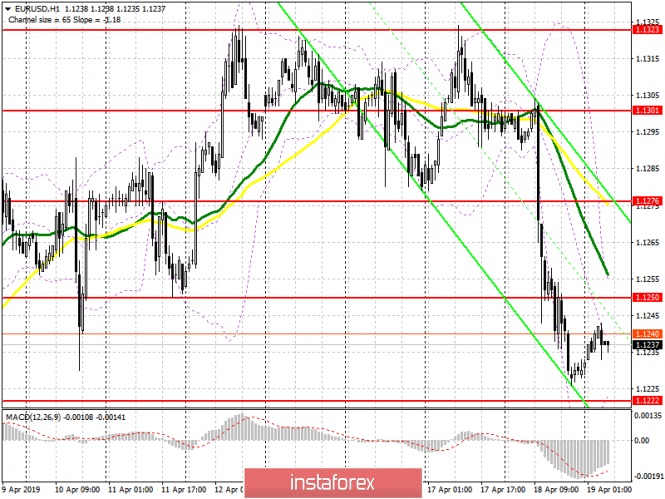
Task: Select the 1.1301 red price level label
Action: coord(647,110)
